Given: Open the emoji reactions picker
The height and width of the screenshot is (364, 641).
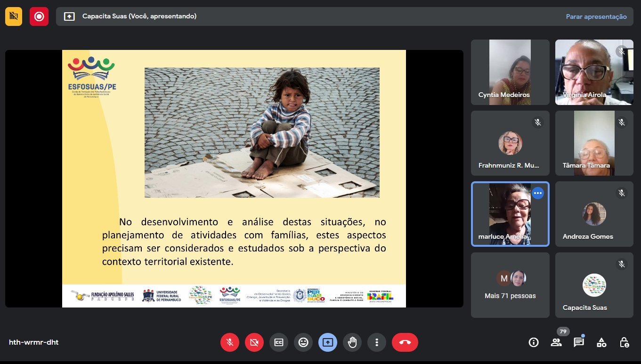Looking at the screenshot, I should click(303, 342).
